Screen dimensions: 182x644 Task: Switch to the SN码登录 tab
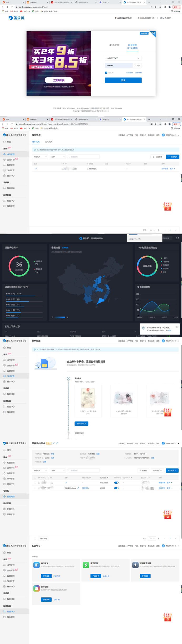tap(114, 45)
